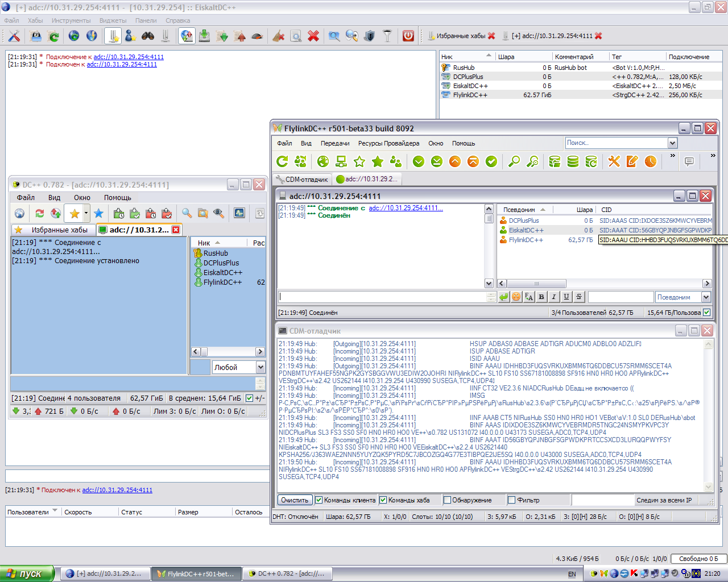
Task: Click the favorite users icon in EiskaltDC++ toolbar
Action: click(130, 36)
